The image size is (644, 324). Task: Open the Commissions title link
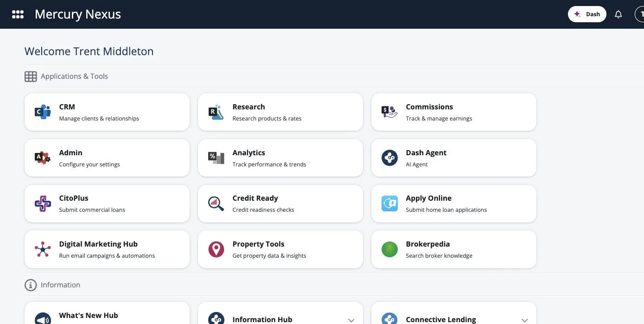coord(429,107)
